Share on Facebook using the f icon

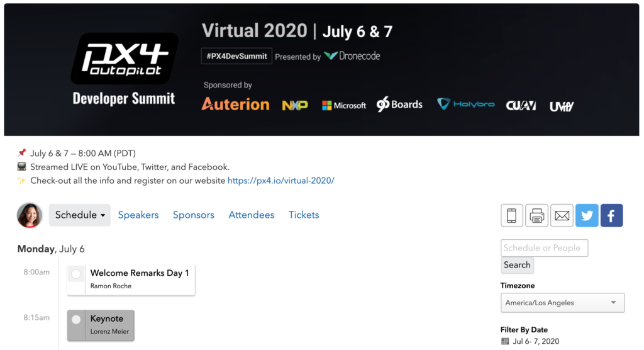pos(611,215)
